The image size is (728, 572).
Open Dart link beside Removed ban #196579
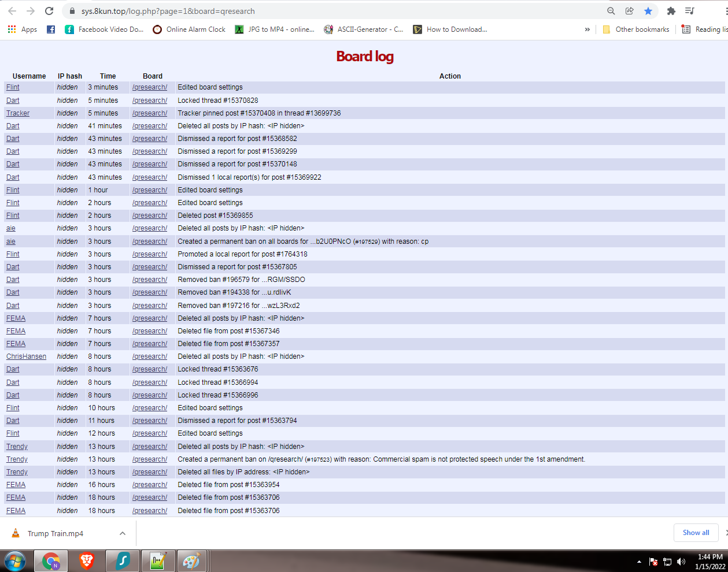[x=13, y=280]
